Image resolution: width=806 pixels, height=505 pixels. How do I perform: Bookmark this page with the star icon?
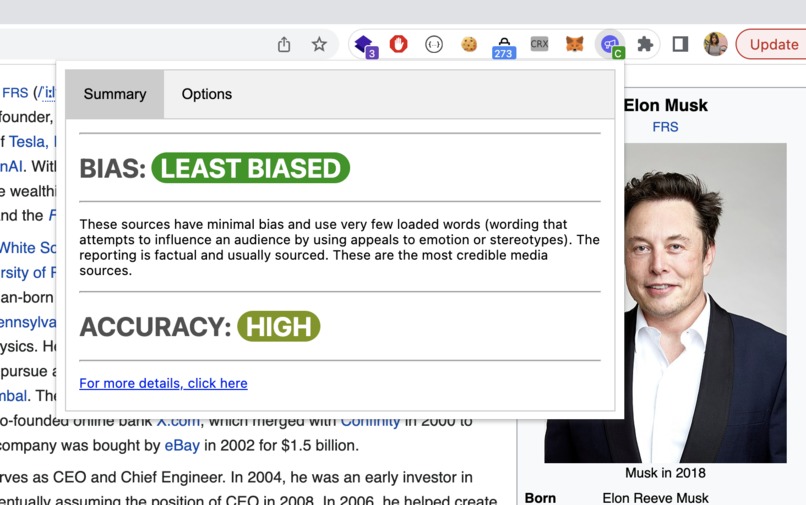(x=319, y=44)
